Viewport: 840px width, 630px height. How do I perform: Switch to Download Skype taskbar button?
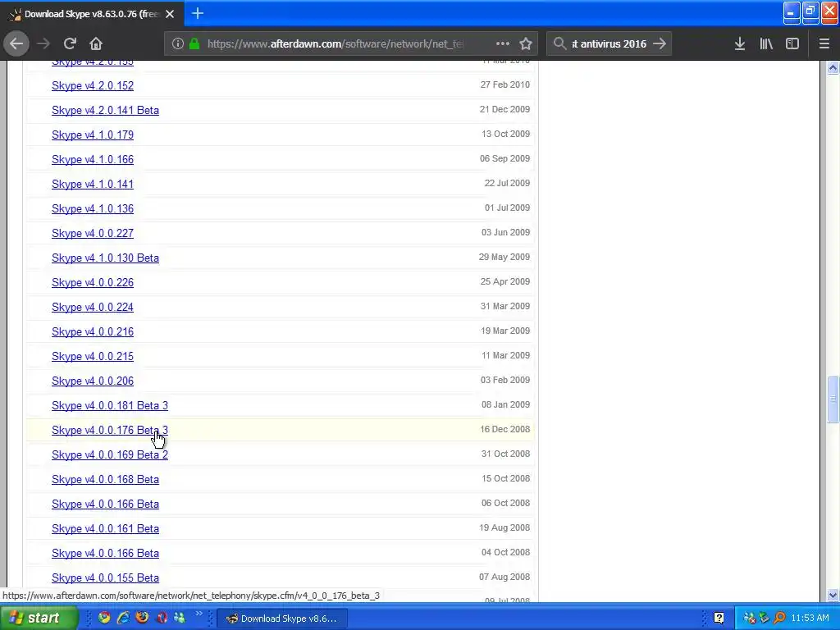click(x=283, y=619)
